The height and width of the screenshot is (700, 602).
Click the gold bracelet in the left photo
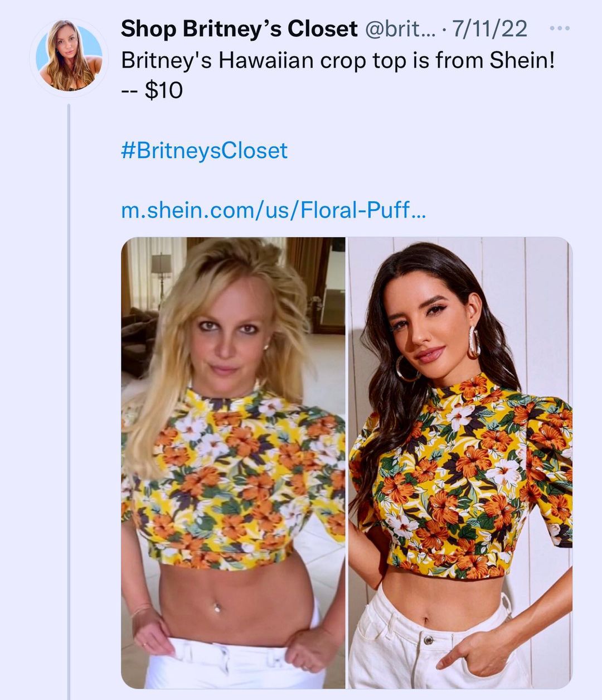(x=142, y=610)
